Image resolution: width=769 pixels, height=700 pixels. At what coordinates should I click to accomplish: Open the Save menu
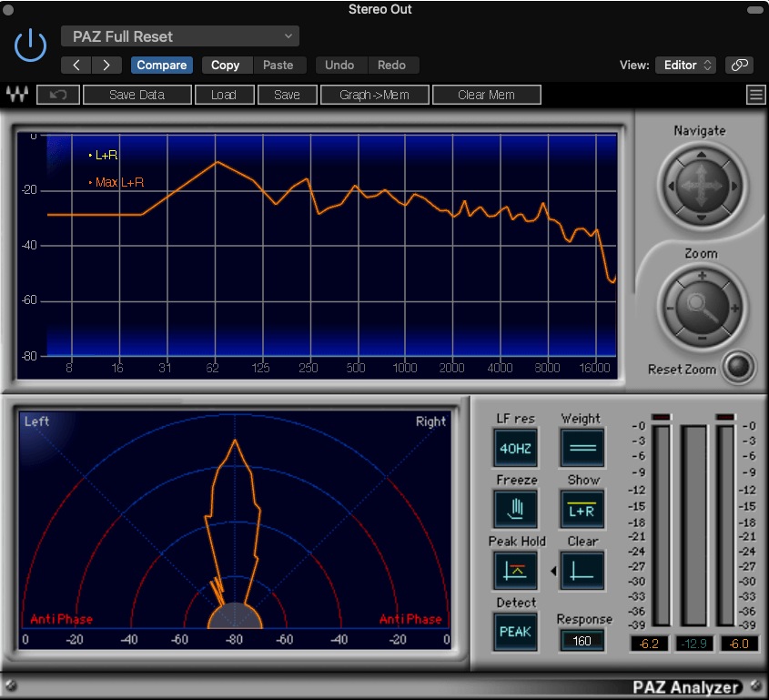[287, 95]
